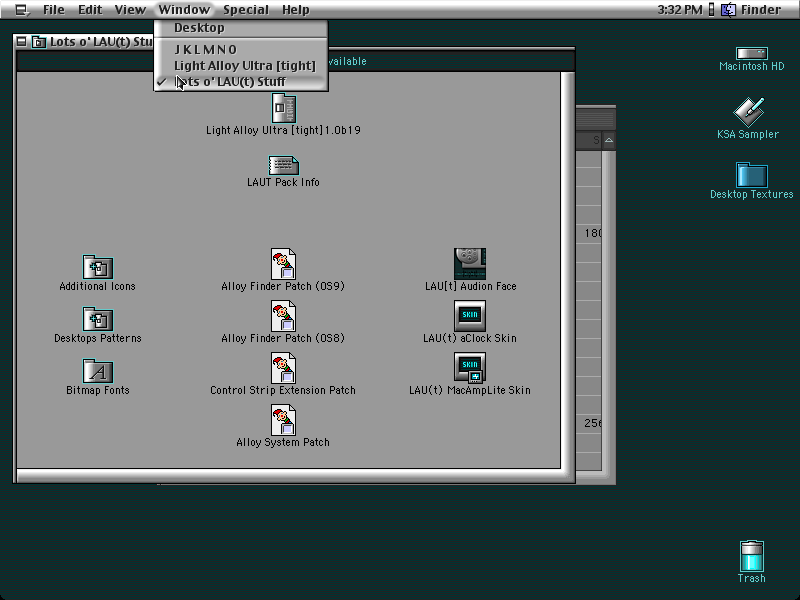Select the Alloy System Patch icon
This screenshot has width=800, height=600.
pos(283,420)
